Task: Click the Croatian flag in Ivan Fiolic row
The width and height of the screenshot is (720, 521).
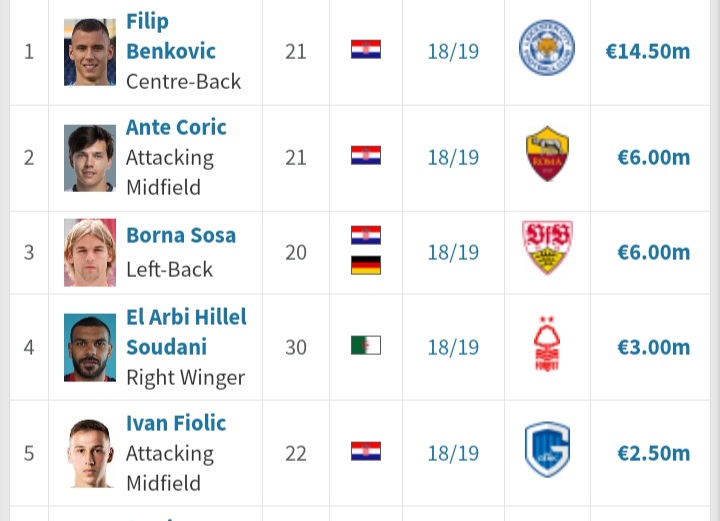Action: [366, 451]
